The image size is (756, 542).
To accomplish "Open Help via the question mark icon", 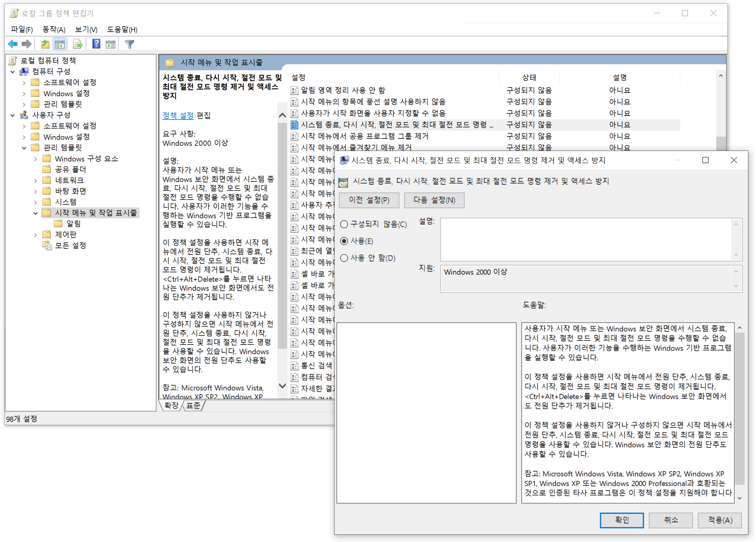I will (x=96, y=44).
